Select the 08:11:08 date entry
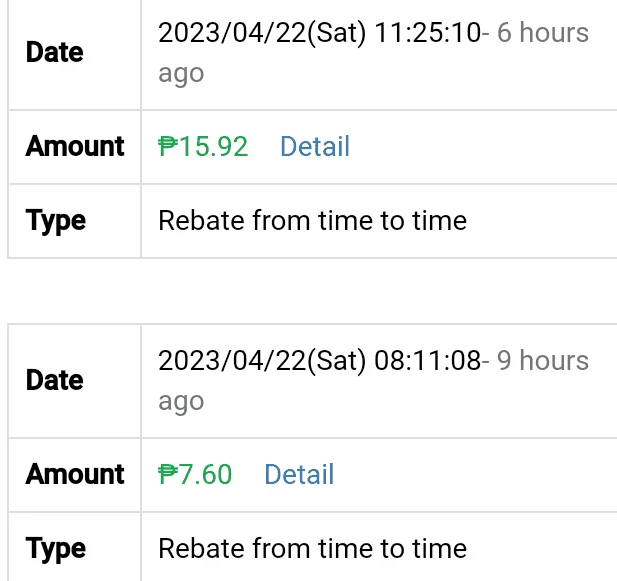 (320, 360)
